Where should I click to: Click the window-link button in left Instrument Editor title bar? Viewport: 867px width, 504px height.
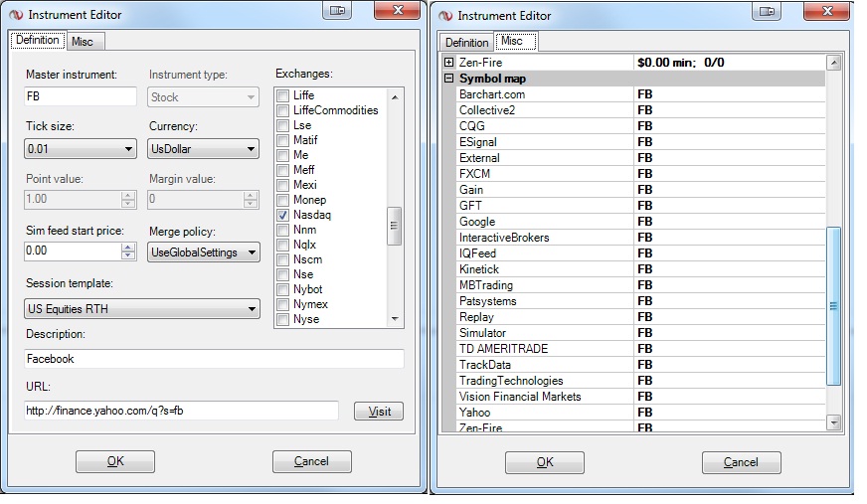(x=337, y=11)
